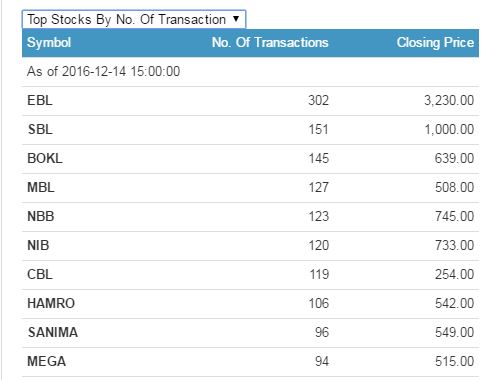
Task: Select the BOKL stock symbol
Action: point(45,158)
